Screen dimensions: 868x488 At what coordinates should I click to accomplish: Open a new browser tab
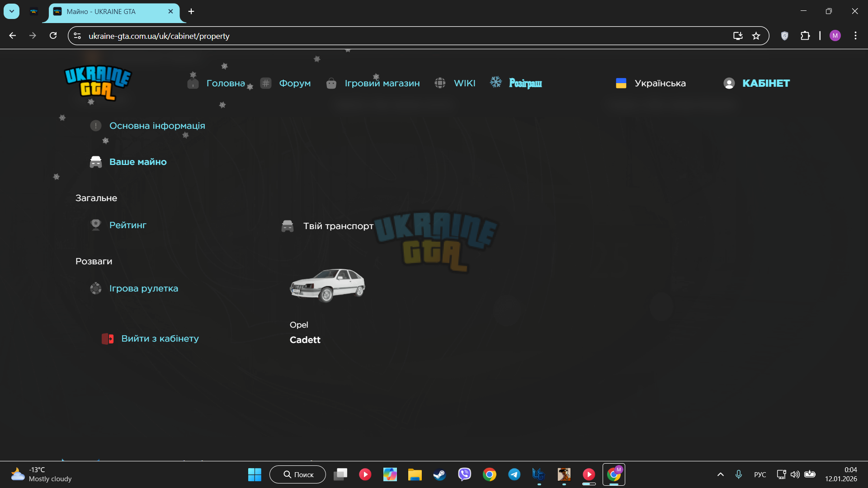point(191,11)
